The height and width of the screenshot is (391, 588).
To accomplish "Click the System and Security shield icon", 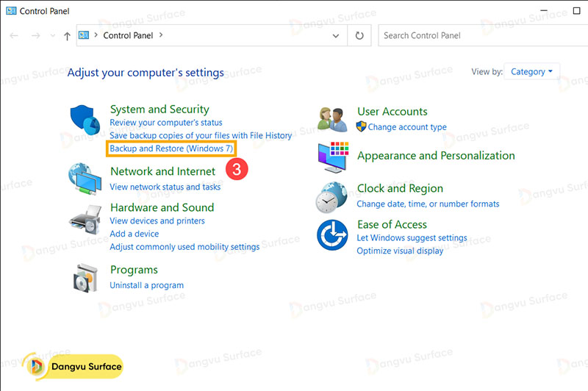I will (x=85, y=120).
